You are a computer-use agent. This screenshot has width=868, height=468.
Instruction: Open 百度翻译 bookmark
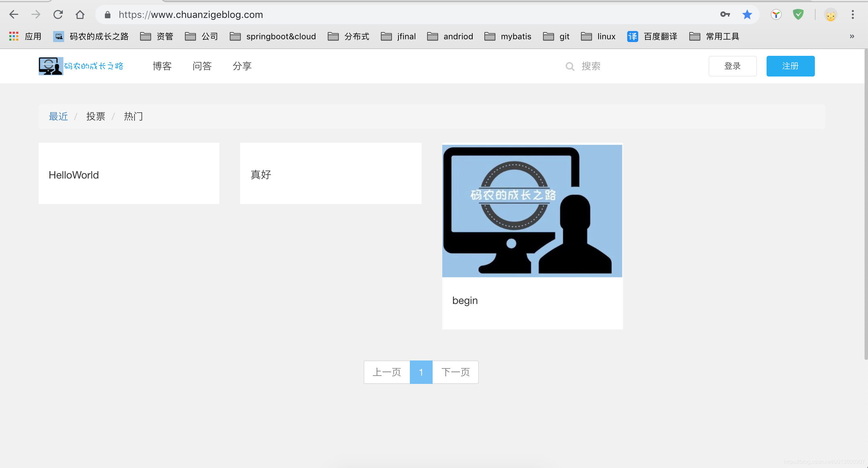[652, 36]
